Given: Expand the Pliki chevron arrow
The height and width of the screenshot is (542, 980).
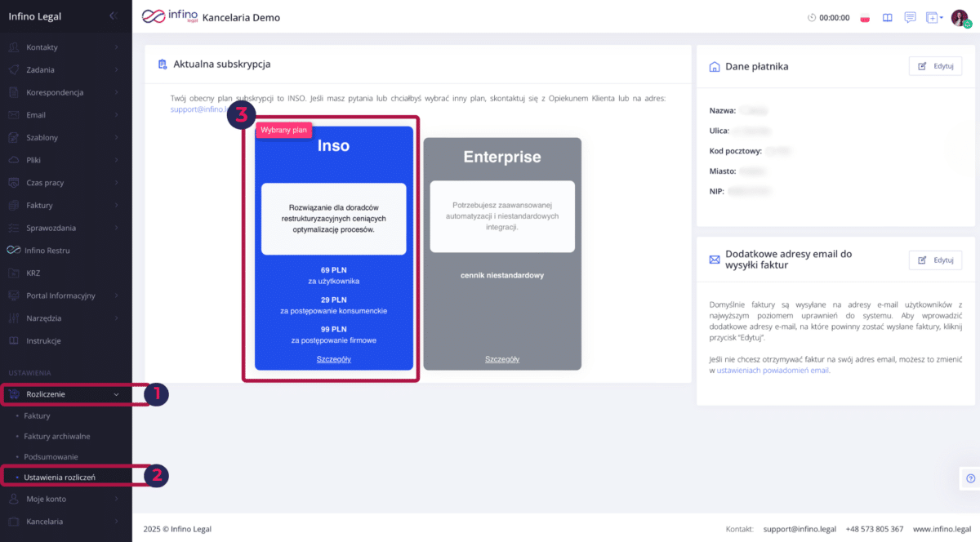Looking at the screenshot, I should [117, 160].
